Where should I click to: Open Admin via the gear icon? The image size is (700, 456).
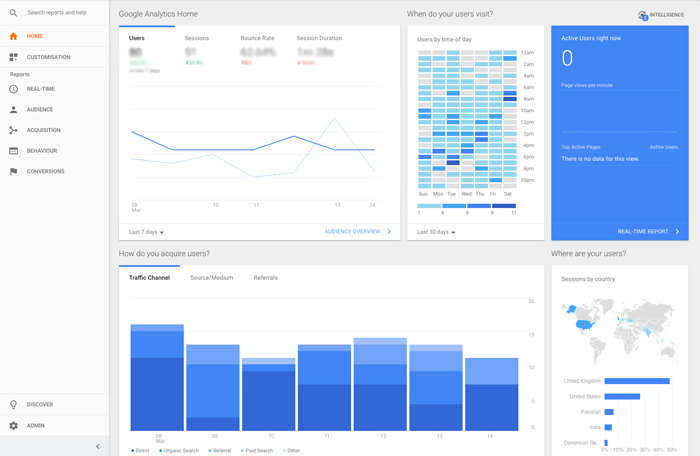(13, 426)
